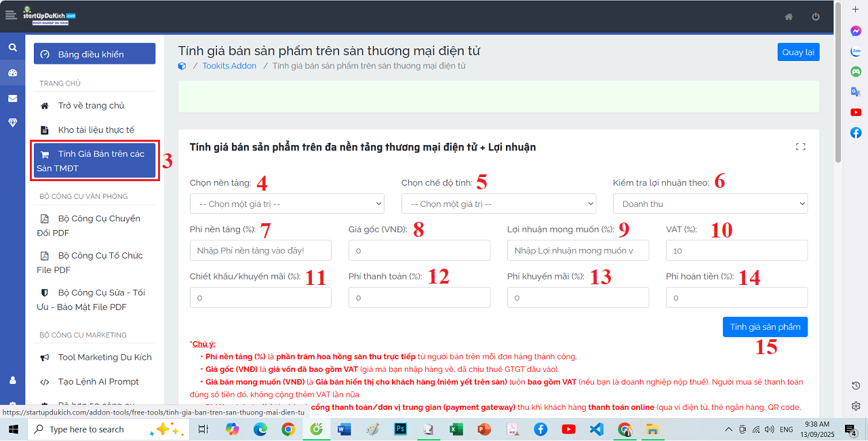
Task: Show hidden tray icons chevron
Action: [x=729, y=429]
